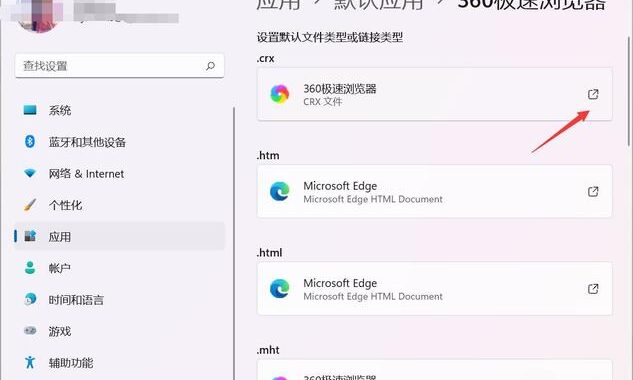633x380 pixels.
Task: Click the 帐户 person icon
Action: (30, 267)
